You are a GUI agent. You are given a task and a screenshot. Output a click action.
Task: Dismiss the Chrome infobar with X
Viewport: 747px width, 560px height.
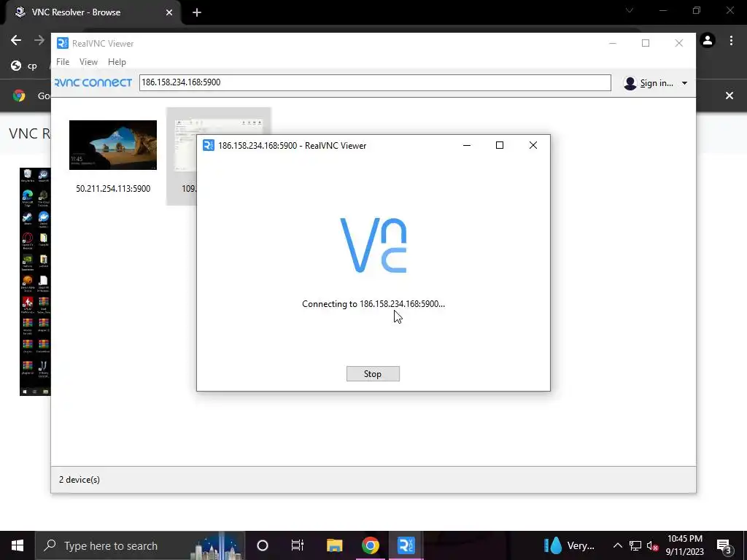click(729, 96)
